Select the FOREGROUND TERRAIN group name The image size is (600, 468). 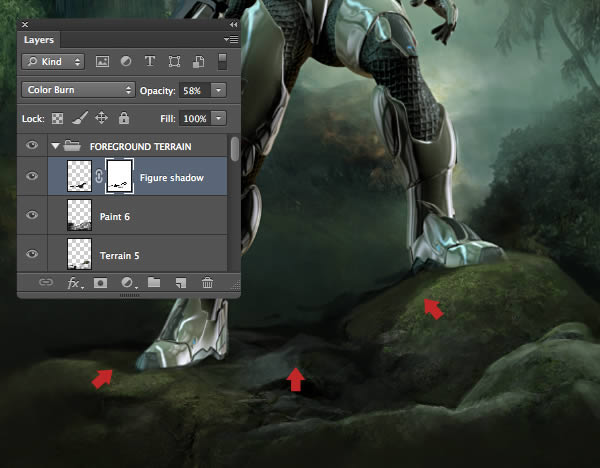(x=140, y=147)
